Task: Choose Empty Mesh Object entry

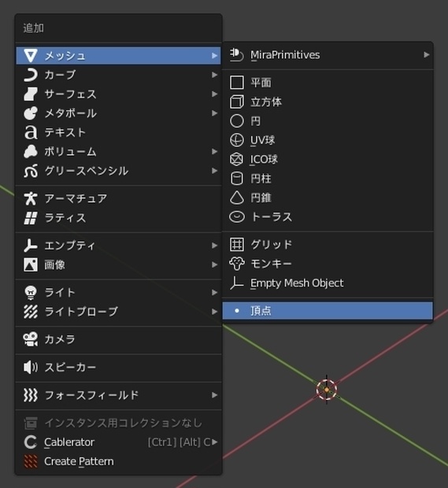Action: click(328, 283)
